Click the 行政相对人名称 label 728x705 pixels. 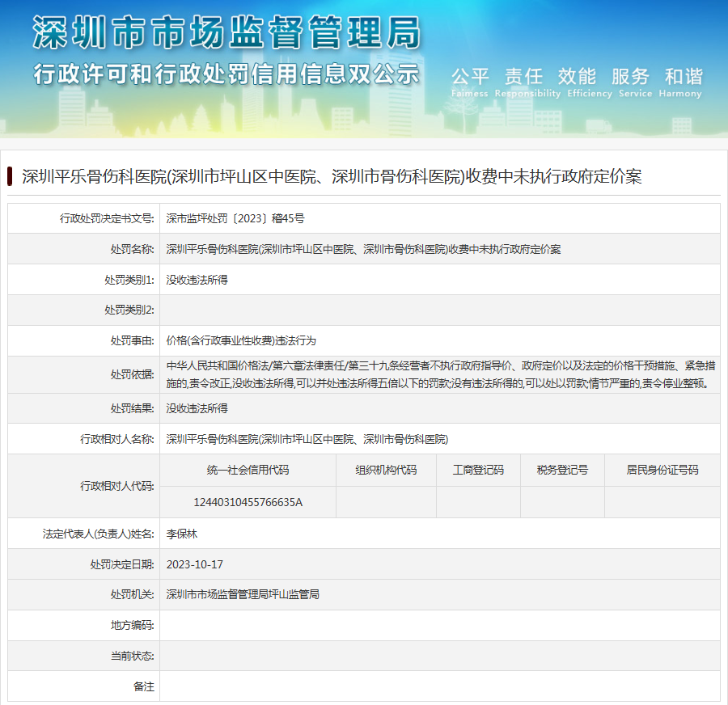[117, 439]
